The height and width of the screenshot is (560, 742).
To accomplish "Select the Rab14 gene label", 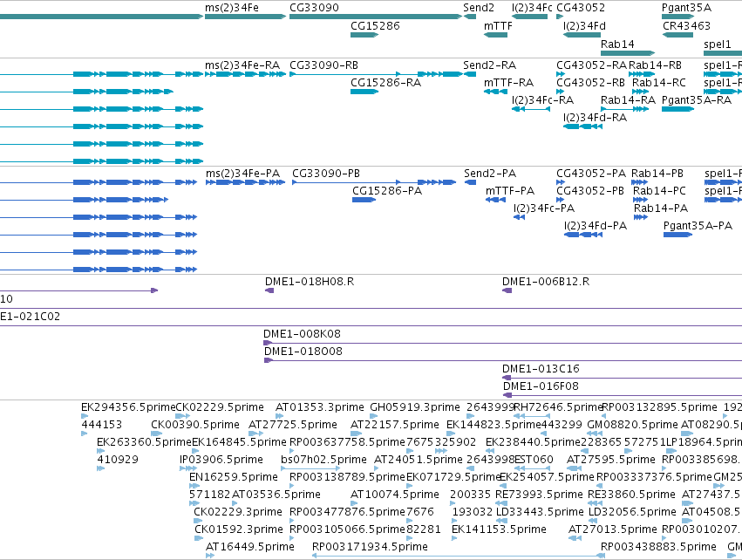I will 617,44.
